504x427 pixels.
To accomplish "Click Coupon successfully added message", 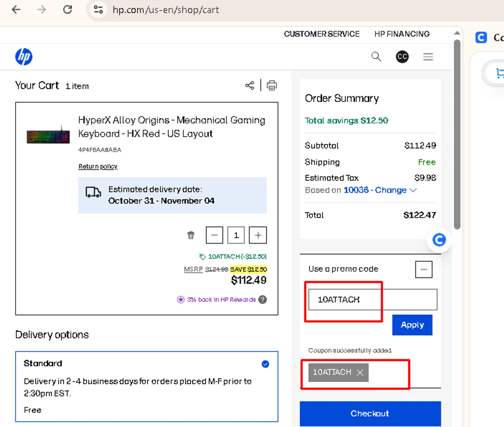I will tap(350, 350).
